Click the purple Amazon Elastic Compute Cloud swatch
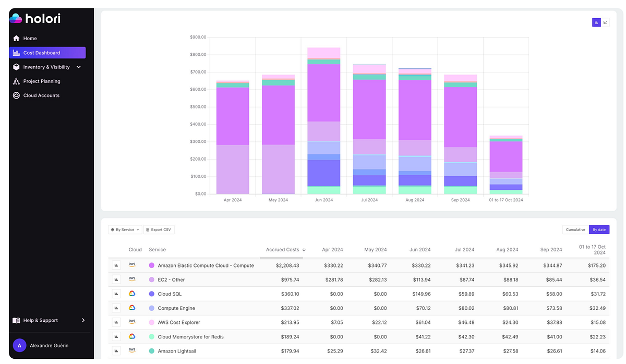 click(152, 265)
